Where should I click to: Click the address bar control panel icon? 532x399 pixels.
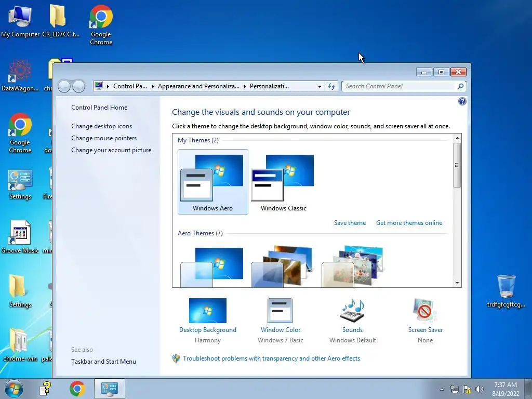click(x=99, y=86)
